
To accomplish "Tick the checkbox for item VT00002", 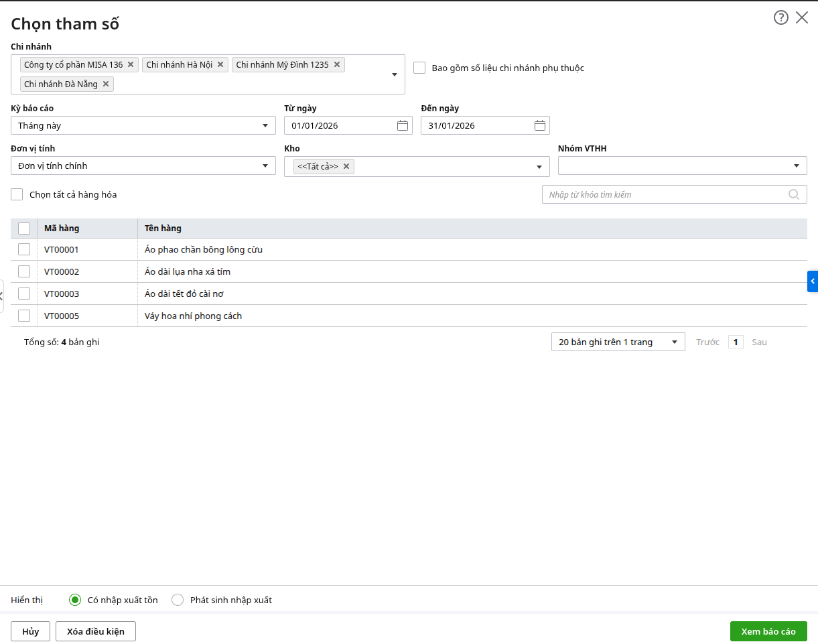I will 24,271.
